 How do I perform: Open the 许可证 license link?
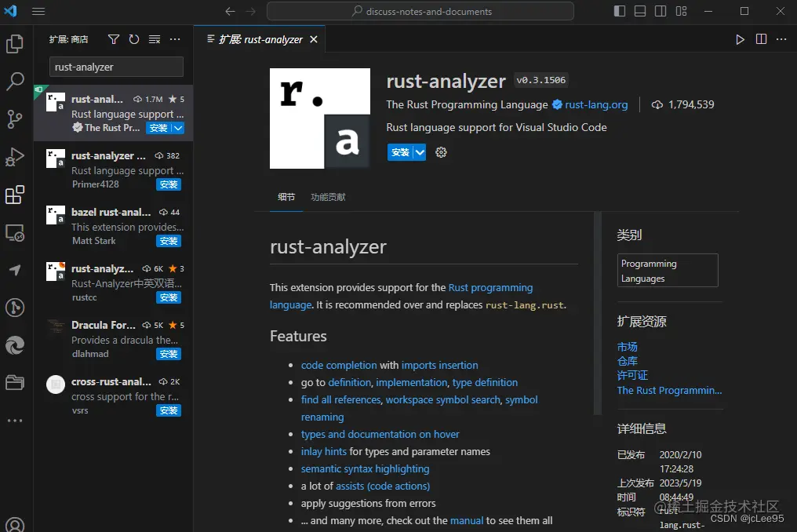(x=632, y=375)
